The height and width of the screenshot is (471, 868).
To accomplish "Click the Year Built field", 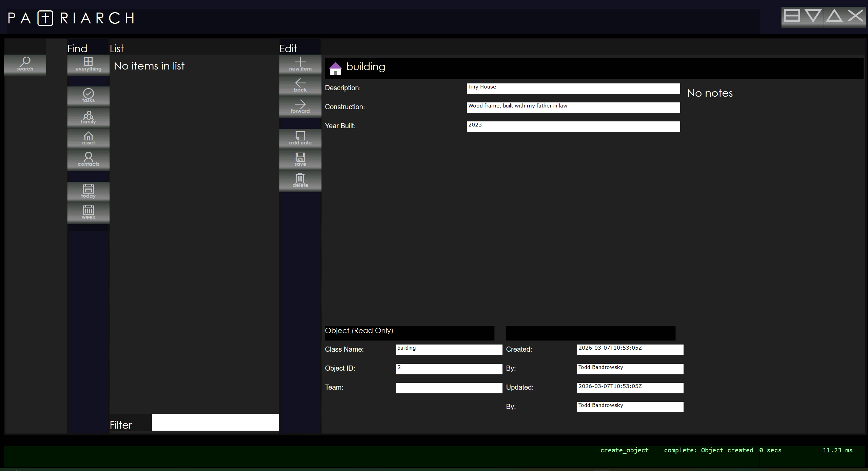I will coord(573,126).
